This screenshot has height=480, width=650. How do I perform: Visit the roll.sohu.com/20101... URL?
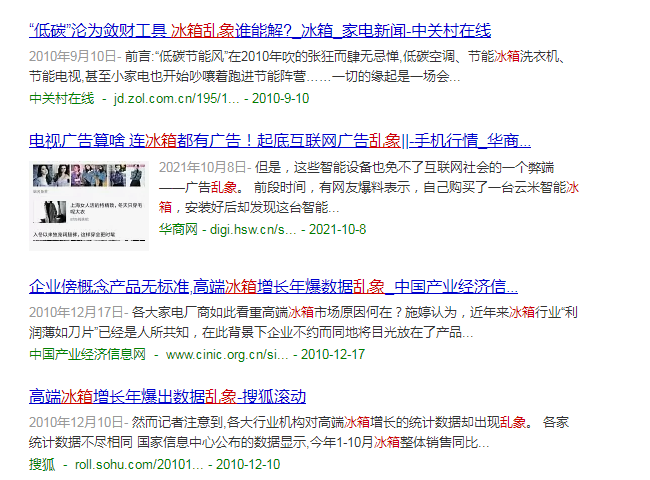click(x=139, y=464)
